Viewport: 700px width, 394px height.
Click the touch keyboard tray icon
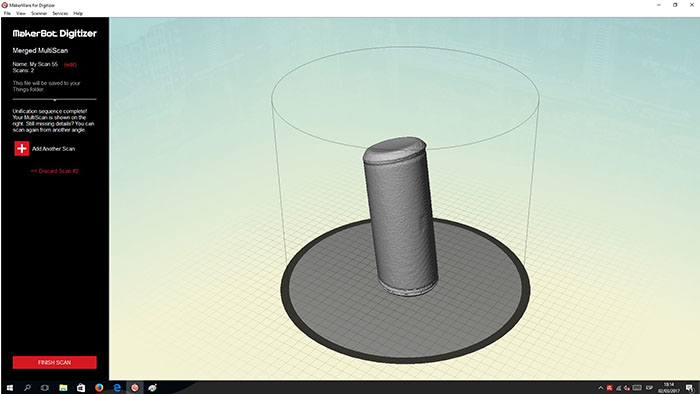[x=638, y=388]
